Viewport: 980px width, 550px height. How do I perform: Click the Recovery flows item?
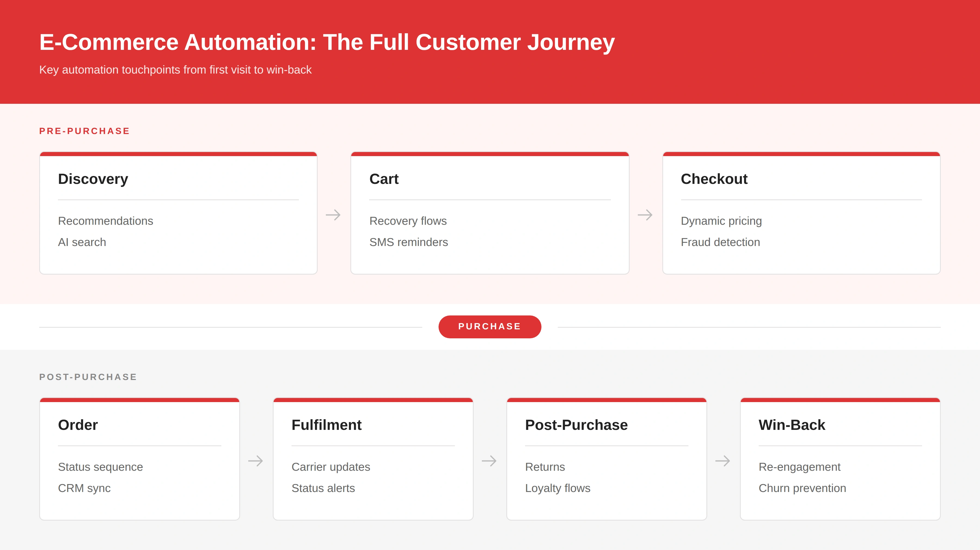coord(408,221)
